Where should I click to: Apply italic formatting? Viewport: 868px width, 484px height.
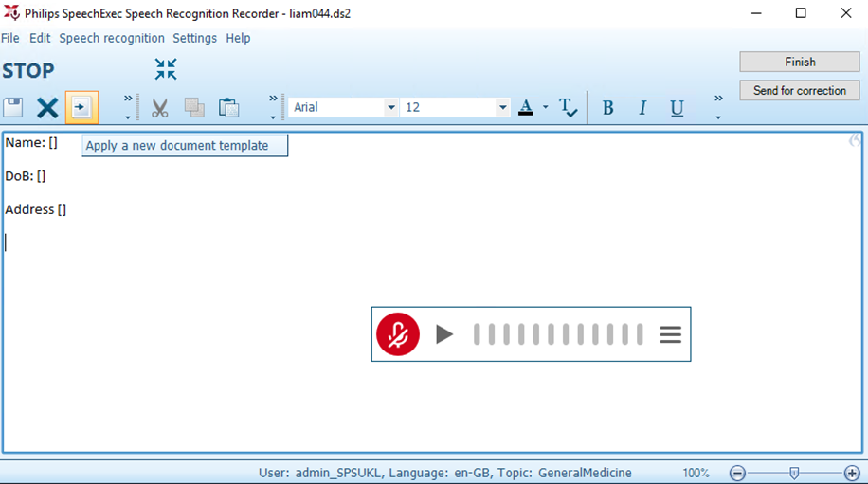(x=642, y=107)
